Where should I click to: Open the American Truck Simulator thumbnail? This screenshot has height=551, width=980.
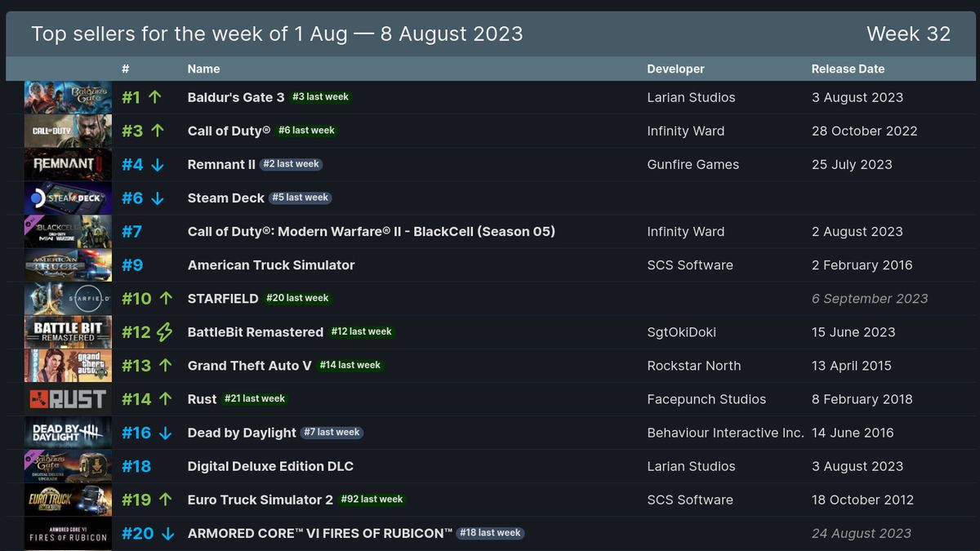click(68, 264)
